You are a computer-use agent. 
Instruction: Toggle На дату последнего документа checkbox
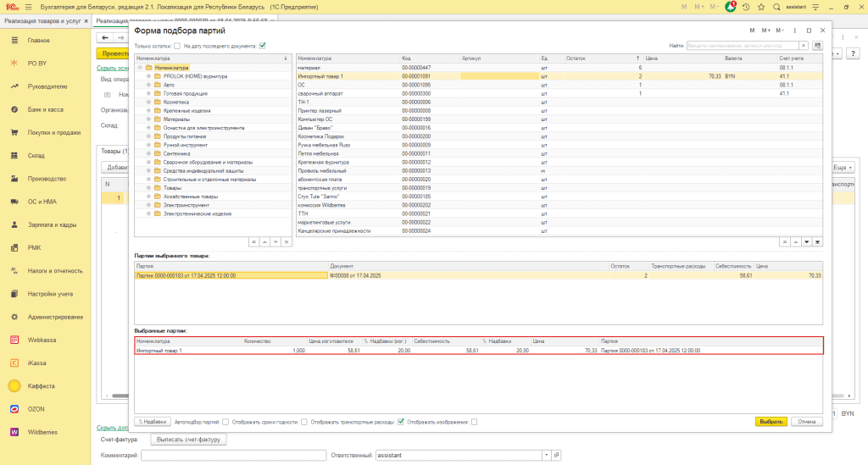pyautogui.click(x=263, y=46)
